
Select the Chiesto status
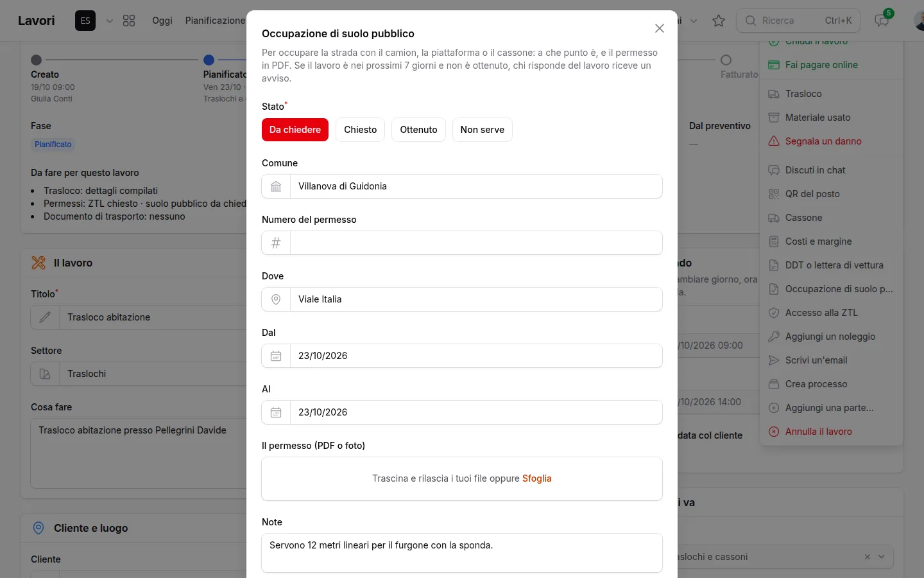(361, 130)
